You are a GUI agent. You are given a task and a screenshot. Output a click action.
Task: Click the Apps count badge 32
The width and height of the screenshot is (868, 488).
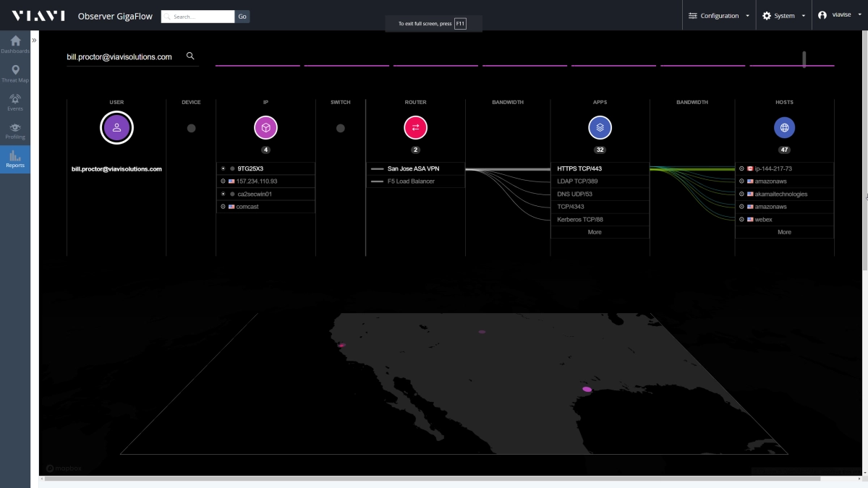[x=600, y=150]
